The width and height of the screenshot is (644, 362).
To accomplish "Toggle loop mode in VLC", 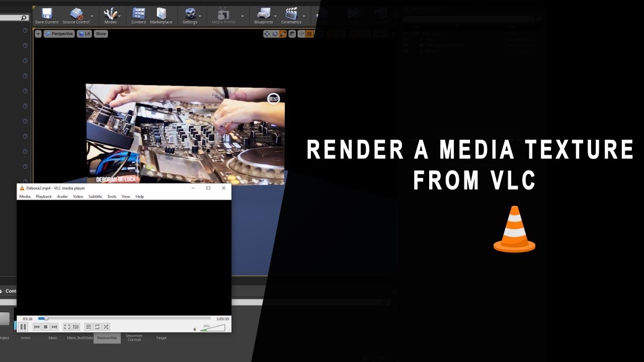I will coord(97,327).
